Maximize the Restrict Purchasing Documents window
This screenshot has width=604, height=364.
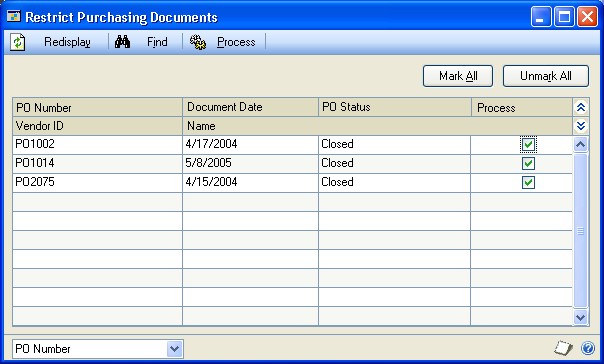click(x=564, y=17)
